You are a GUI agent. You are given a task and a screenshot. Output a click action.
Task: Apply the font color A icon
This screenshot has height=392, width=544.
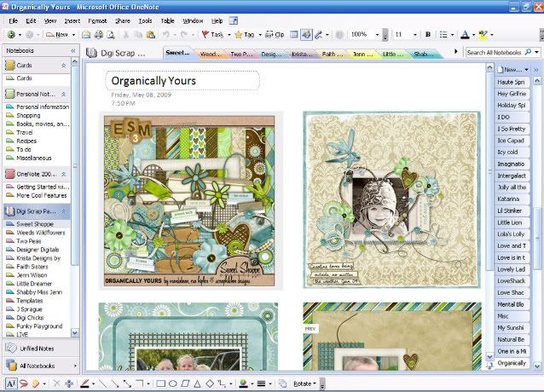click(x=465, y=34)
